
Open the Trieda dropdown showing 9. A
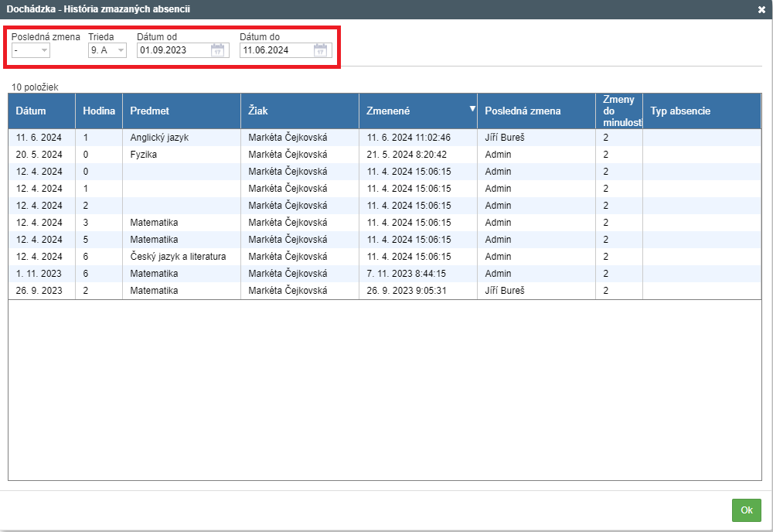[x=107, y=50]
